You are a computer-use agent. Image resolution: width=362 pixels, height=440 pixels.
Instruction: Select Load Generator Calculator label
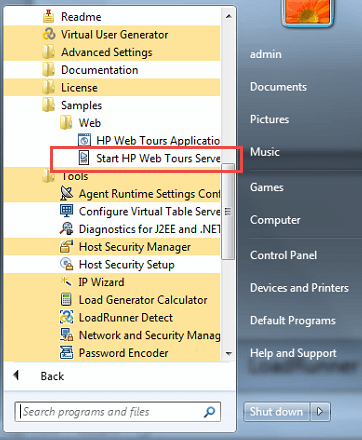coord(143,300)
